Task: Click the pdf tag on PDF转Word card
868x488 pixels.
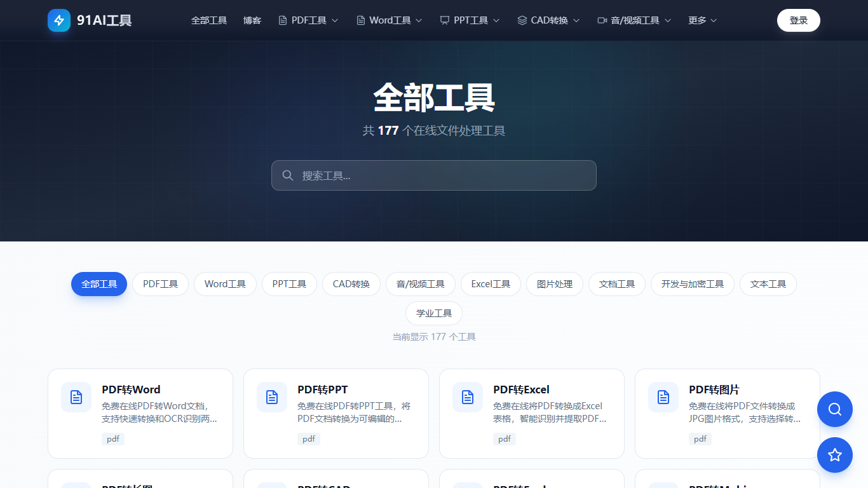Action: [113, 439]
